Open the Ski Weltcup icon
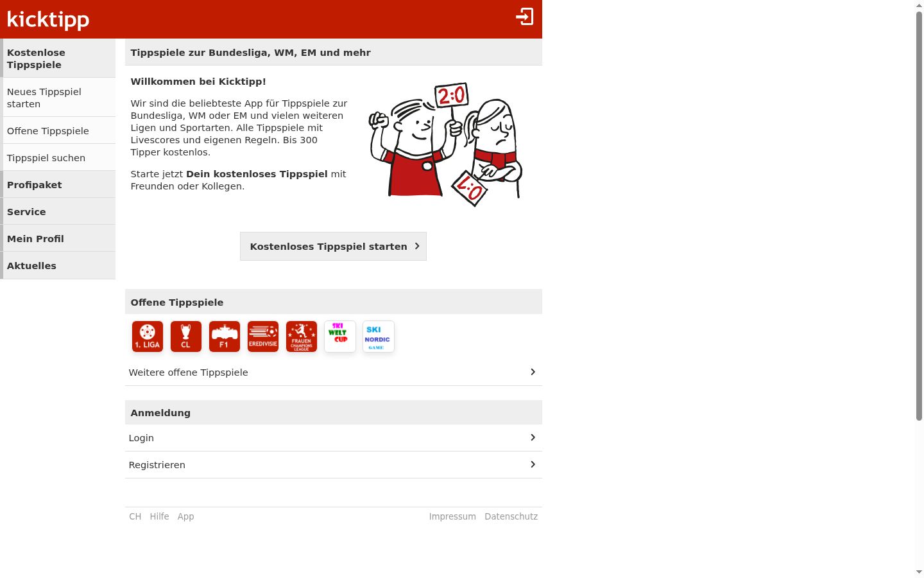This screenshot has width=924, height=578. 340,337
